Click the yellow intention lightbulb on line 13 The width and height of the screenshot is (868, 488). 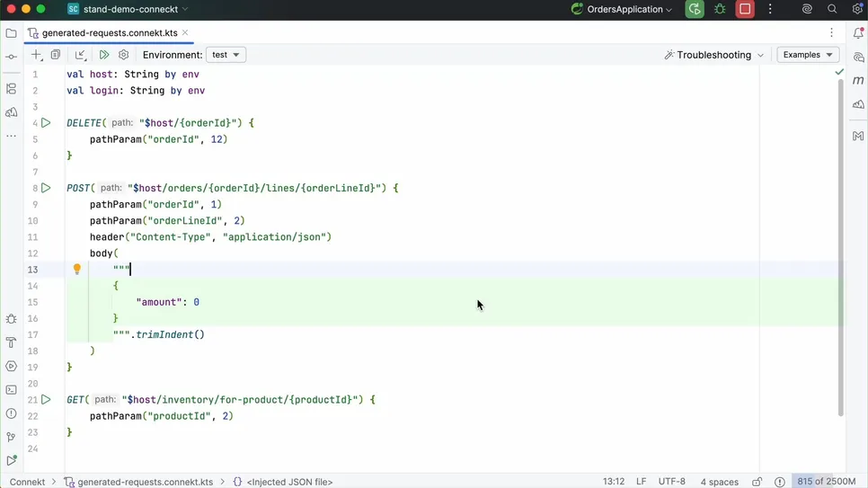coord(77,270)
